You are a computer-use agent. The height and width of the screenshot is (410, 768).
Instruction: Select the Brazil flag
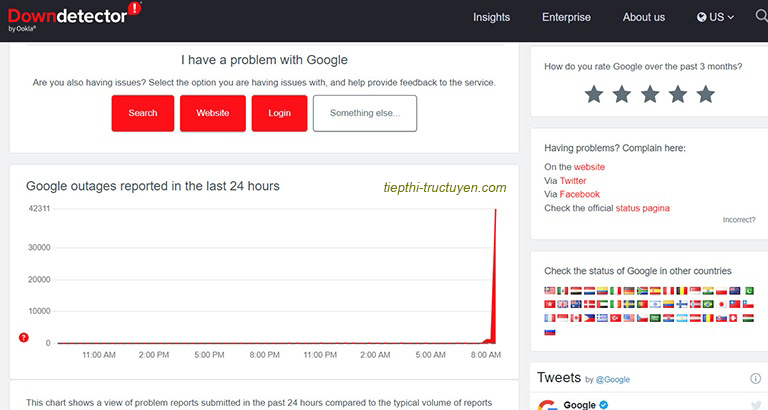[x=708, y=304]
